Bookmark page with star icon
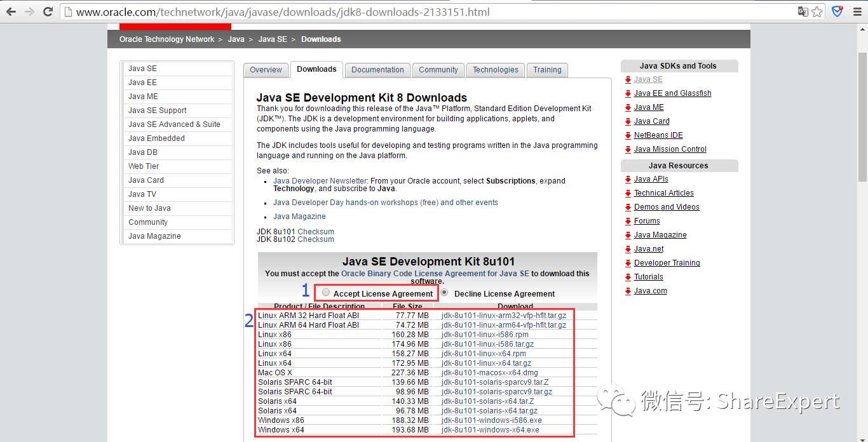The width and height of the screenshot is (868, 442). tap(818, 11)
